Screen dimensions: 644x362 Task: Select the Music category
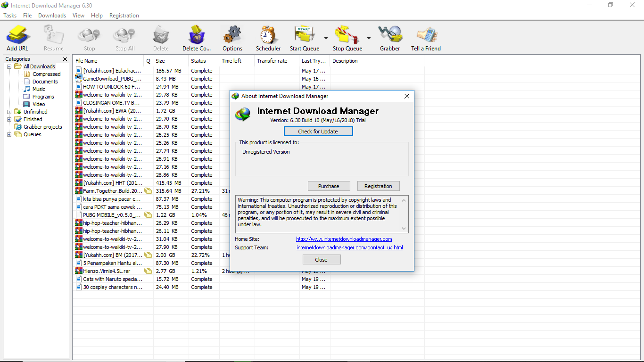tap(39, 89)
